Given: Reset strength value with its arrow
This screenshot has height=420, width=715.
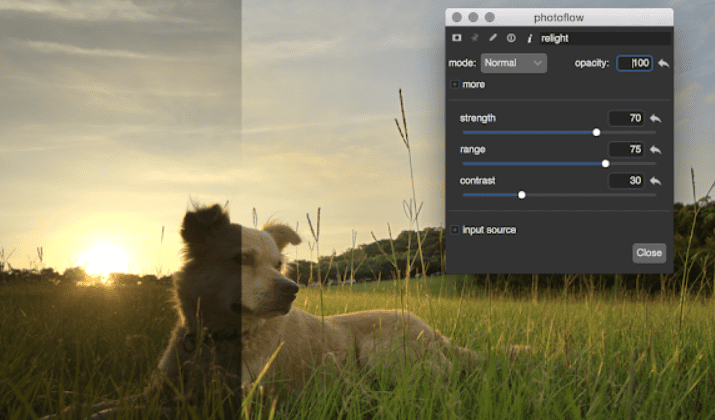Looking at the screenshot, I should pyautogui.click(x=655, y=119).
